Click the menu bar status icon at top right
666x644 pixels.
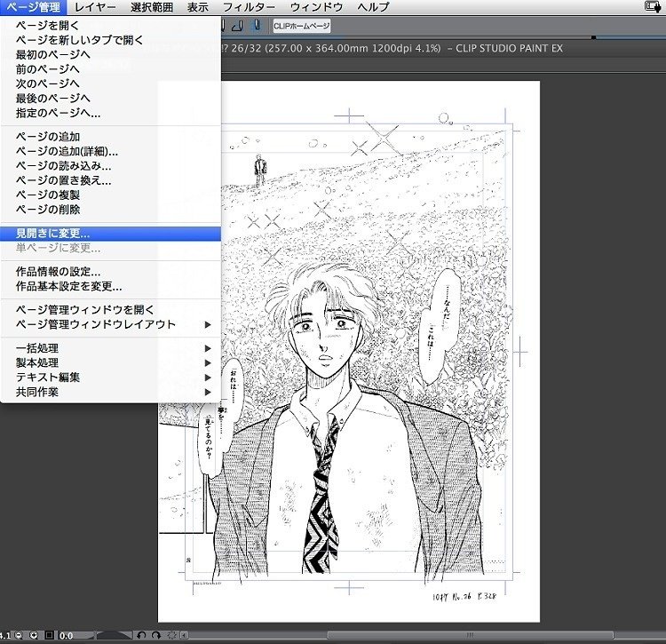coord(653,6)
